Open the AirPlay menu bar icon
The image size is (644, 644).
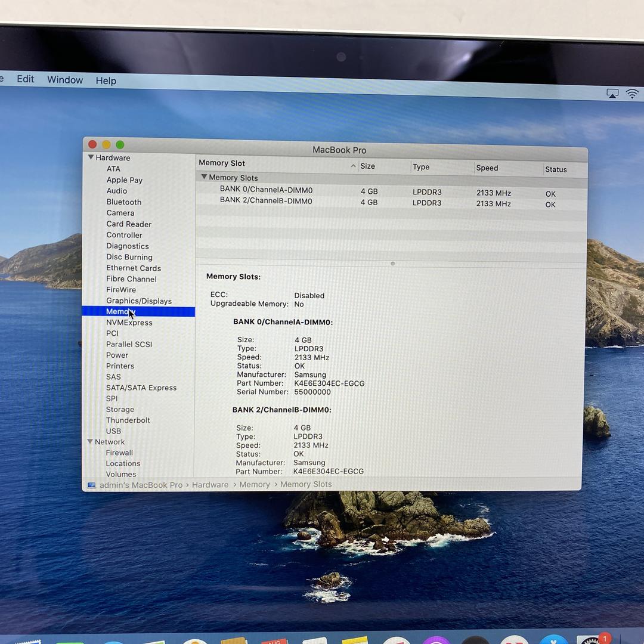(612, 94)
